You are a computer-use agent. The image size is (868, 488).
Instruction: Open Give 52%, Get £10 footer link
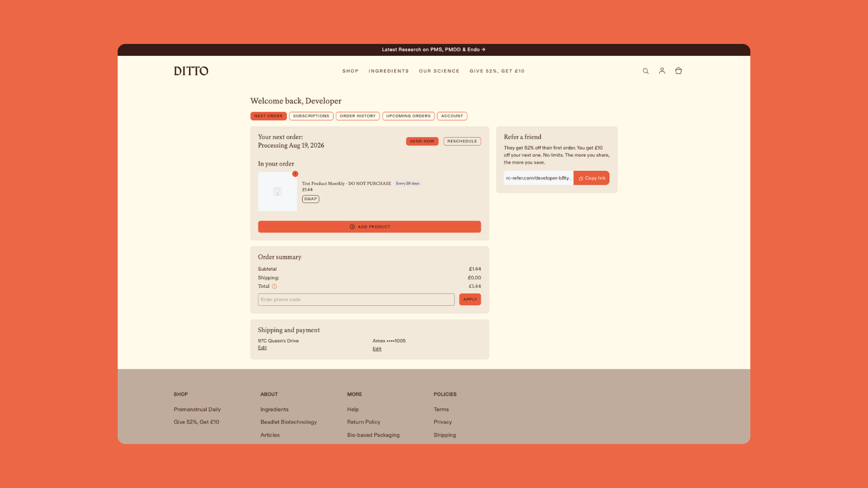point(196,422)
